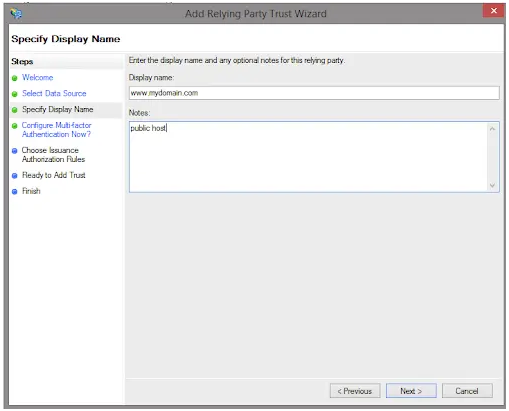Open the Welcome step link
Image resolution: width=509 pixels, height=411 pixels.
(x=38, y=77)
